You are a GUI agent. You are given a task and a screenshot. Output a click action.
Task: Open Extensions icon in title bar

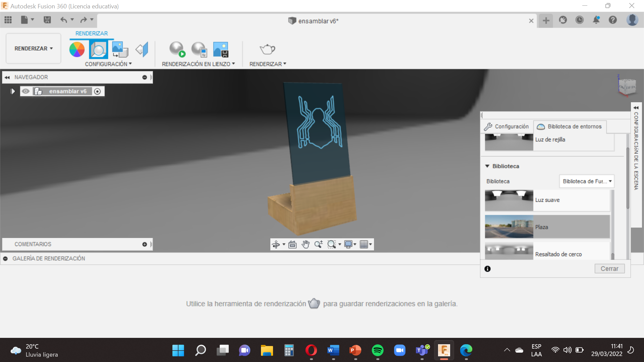pos(563,20)
